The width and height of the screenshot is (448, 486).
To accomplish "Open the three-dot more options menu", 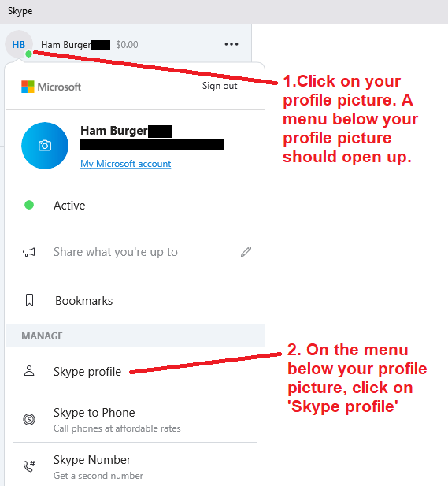I will click(x=231, y=44).
